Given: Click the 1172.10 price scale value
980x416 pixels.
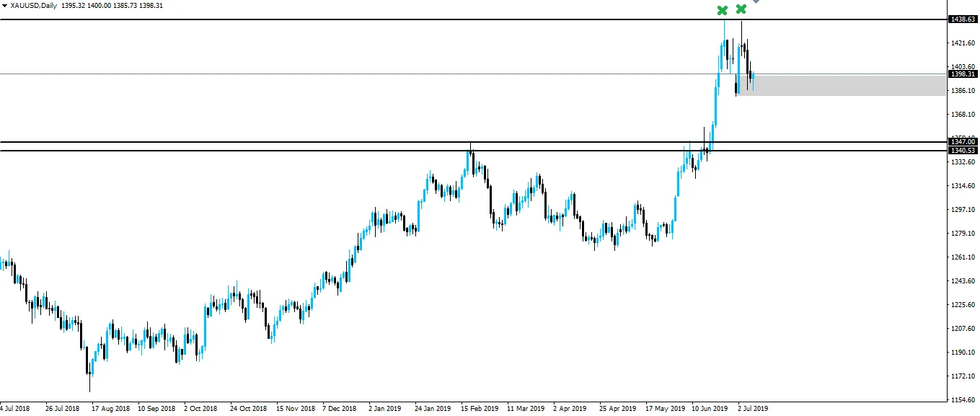Looking at the screenshot, I should coord(963,376).
